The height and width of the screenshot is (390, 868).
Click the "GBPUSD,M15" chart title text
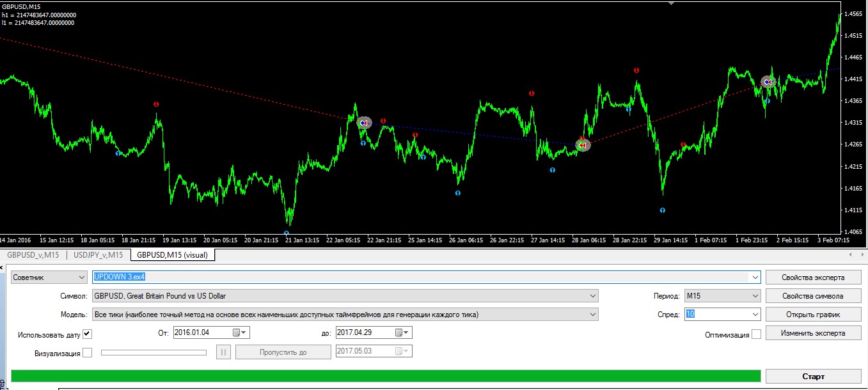21,7
